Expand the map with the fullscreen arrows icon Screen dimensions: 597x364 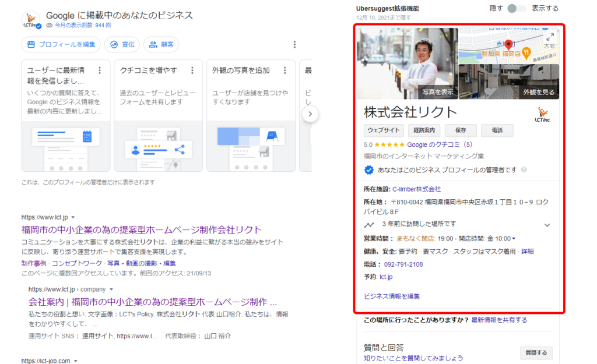550,37
